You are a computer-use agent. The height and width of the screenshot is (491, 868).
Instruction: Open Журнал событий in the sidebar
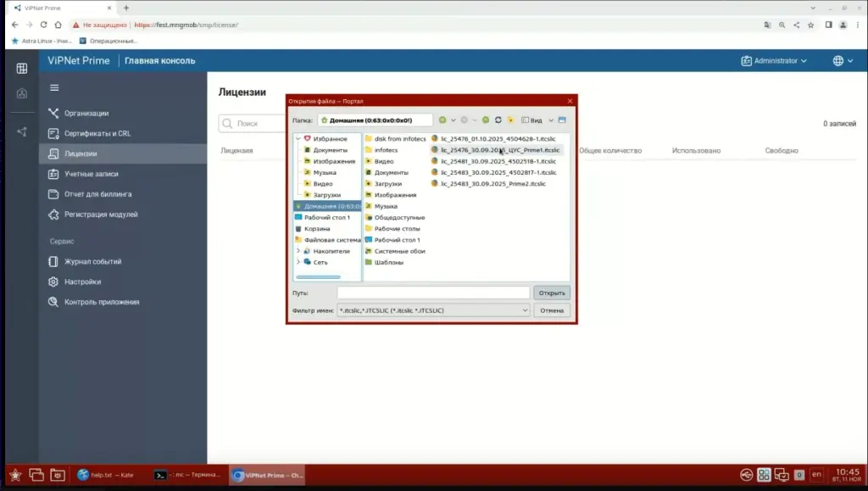pyautogui.click(x=123, y=261)
